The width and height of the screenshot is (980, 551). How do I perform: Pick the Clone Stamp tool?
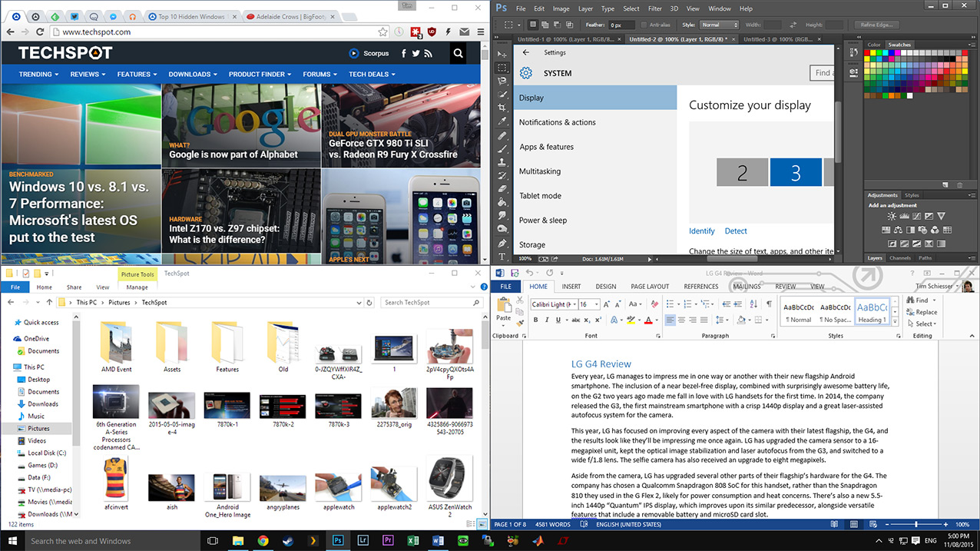tap(502, 162)
